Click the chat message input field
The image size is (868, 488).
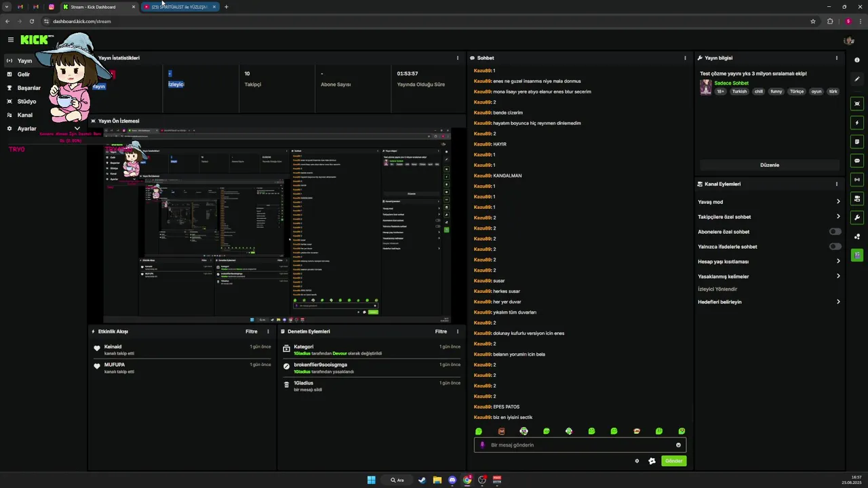(580, 445)
